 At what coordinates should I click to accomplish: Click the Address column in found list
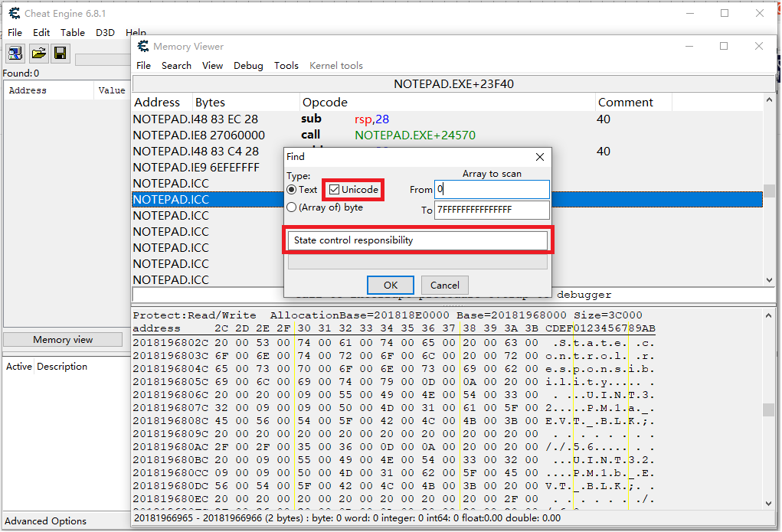click(x=48, y=91)
